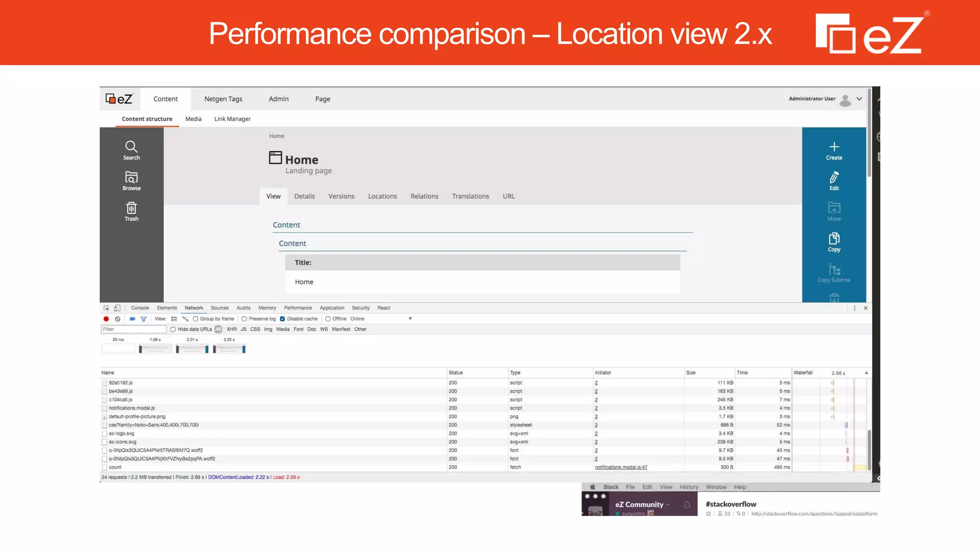The width and height of the screenshot is (980, 551).
Task: Select the ez-logo.svg request row
Action: point(482,433)
